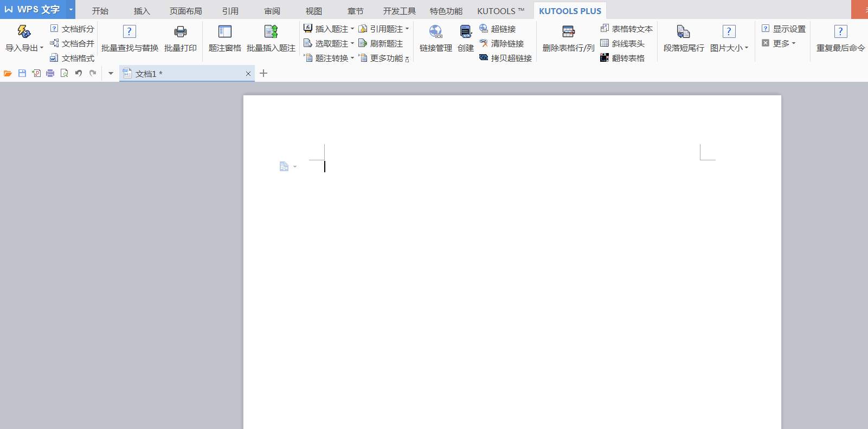Viewport: 868px width, 429px height.
Task: Open the 图片大小 dropdown menu
Action: pyautogui.click(x=729, y=48)
